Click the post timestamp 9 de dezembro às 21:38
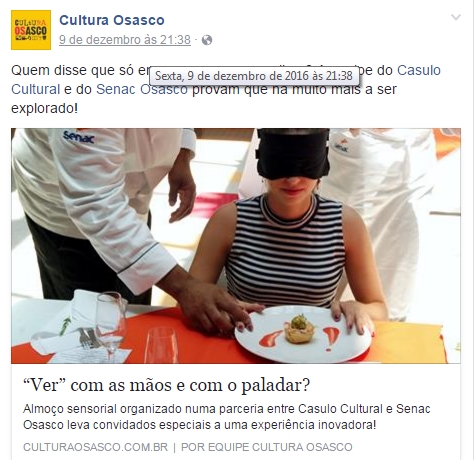474x460 pixels. 125,40
